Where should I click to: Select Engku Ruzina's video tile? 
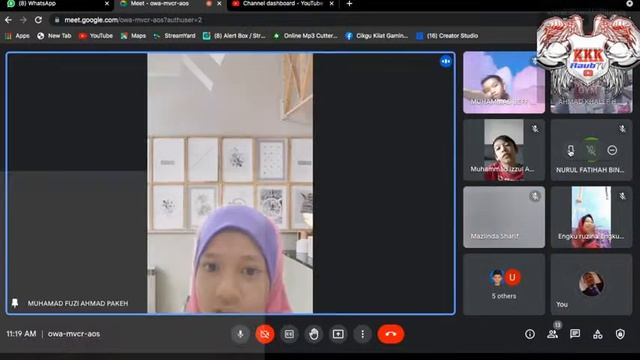click(591, 217)
